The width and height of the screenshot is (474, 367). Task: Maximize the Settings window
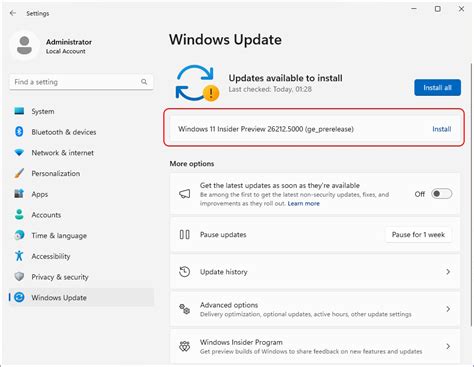coord(438,9)
